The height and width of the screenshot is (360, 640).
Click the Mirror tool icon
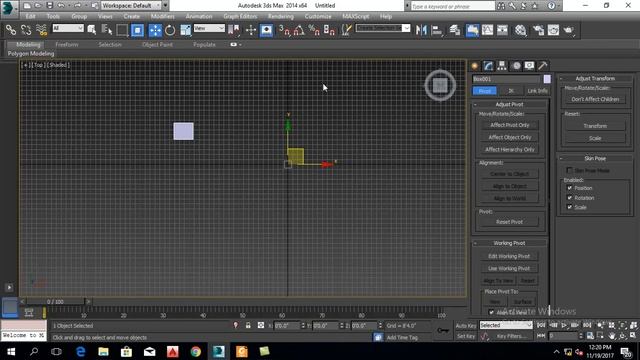pyautogui.click(x=421, y=30)
